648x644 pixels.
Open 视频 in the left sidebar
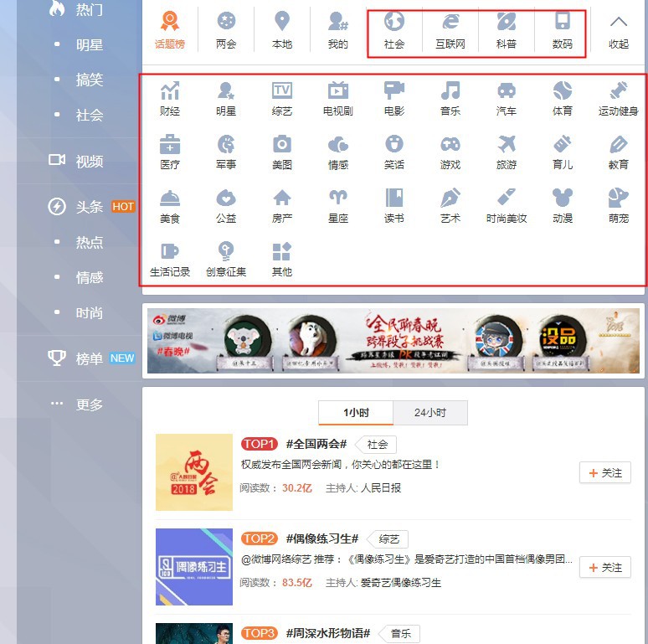(76, 161)
